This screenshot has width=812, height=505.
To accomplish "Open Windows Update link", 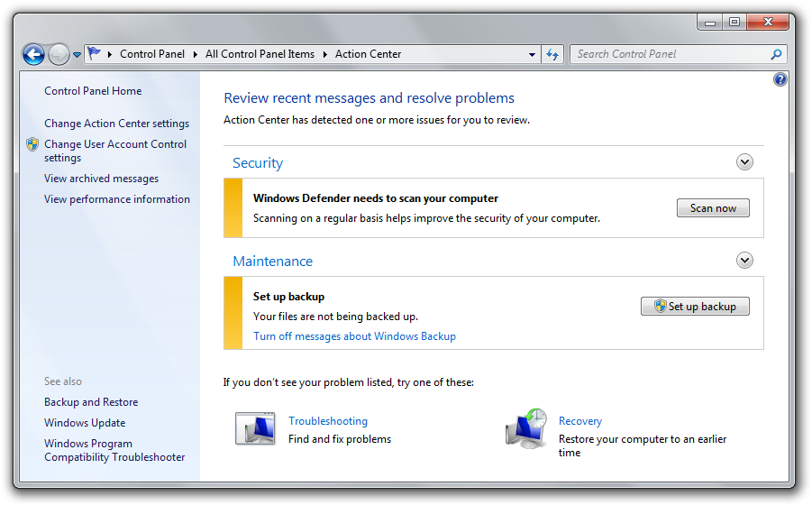I will click(x=85, y=423).
